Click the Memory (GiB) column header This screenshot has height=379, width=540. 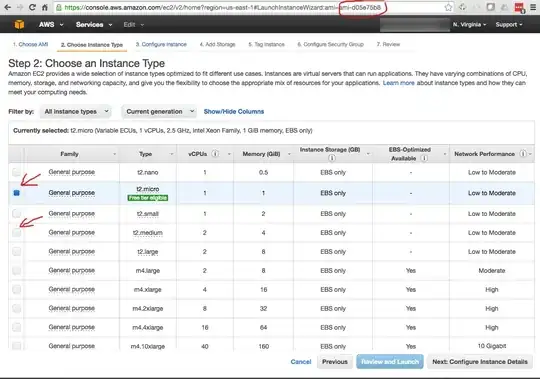pyautogui.click(x=261, y=154)
